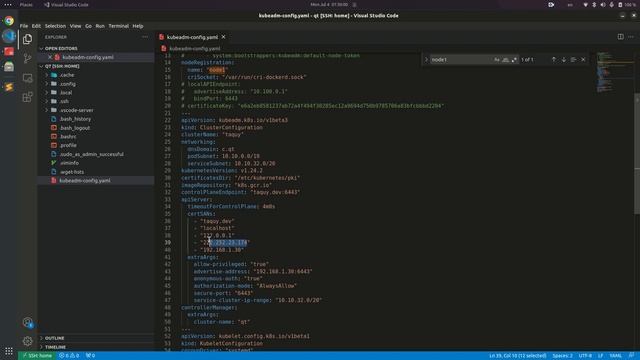The width and height of the screenshot is (640, 360).
Task: Open the Help menu
Action: (138, 26)
